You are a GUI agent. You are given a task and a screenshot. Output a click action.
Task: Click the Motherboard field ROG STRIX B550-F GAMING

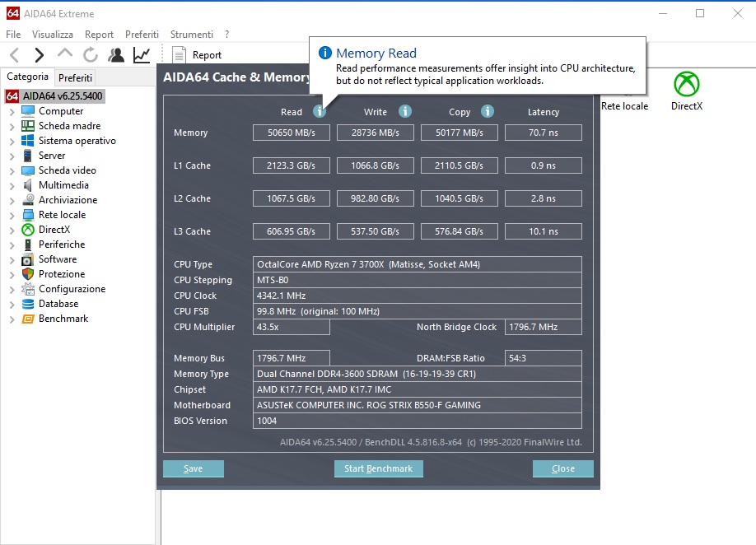click(x=417, y=405)
